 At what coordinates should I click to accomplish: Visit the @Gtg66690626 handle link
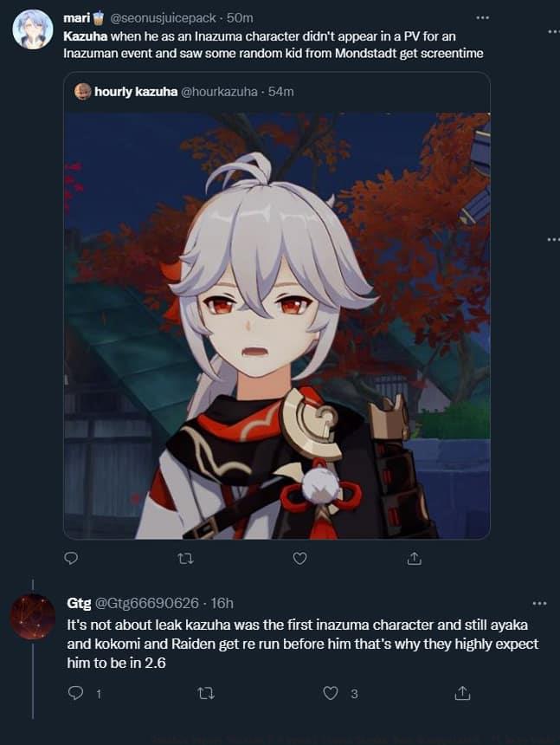click(147, 603)
